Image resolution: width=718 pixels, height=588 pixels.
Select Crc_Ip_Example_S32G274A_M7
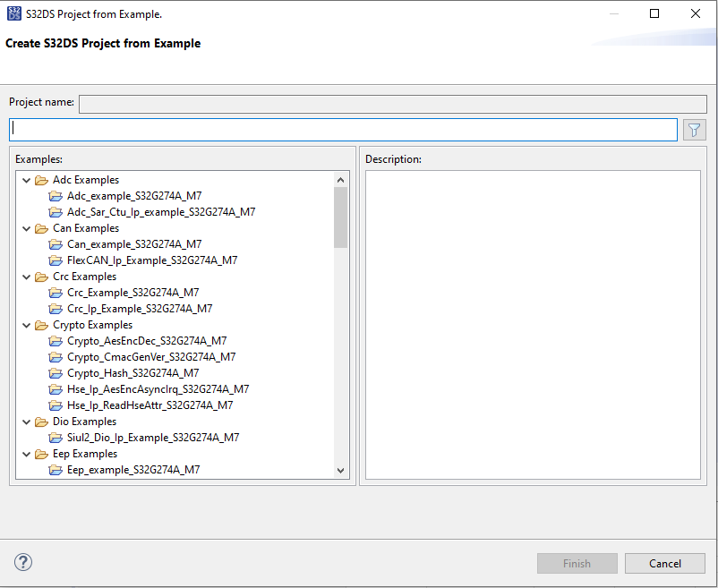pos(140,309)
